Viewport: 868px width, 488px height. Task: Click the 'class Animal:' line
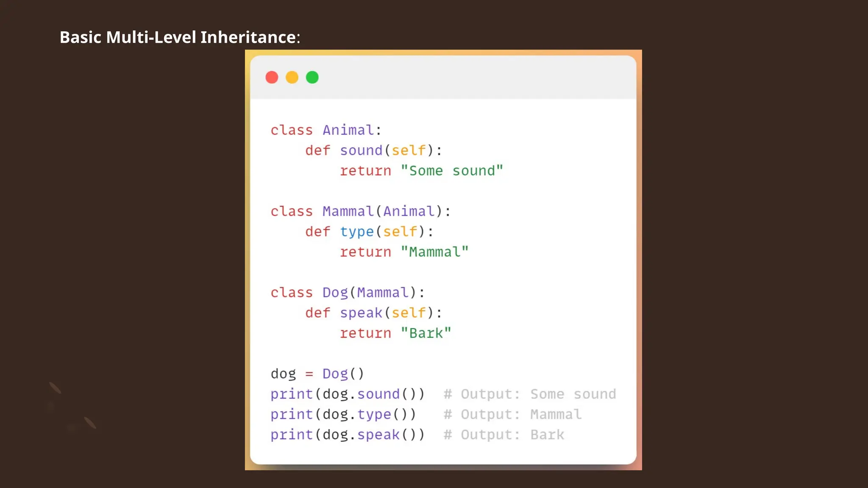326,130
